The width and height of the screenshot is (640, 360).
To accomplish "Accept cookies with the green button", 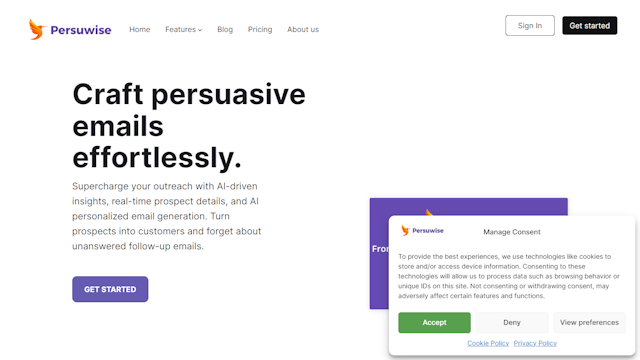I will click(x=434, y=322).
